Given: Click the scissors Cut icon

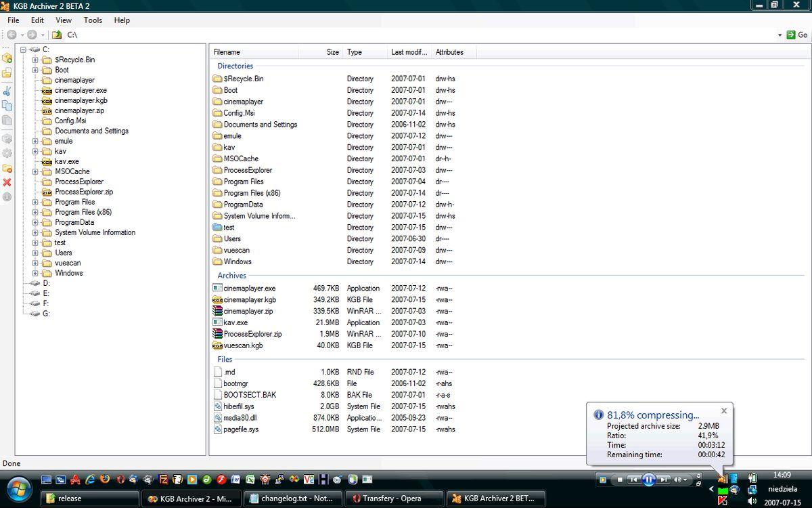Looking at the screenshot, I should point(7,91).
